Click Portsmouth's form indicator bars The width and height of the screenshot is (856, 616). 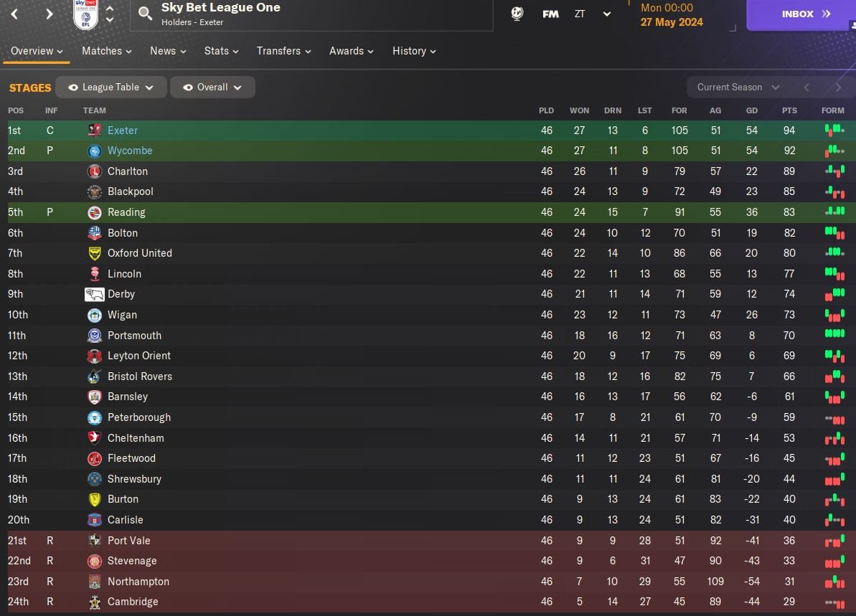coord(834,335)
